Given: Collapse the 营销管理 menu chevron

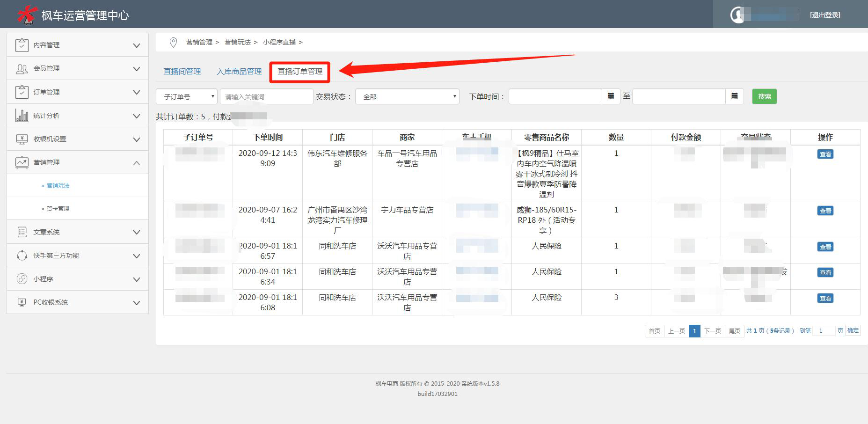Looking at the screenshot, I should point(137,163).
